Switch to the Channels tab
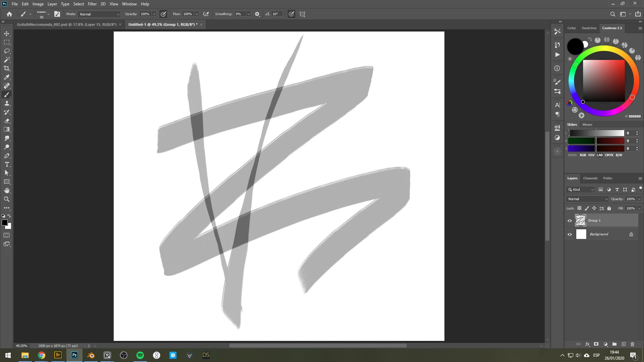The image size is (644, 362). pos(590,178)
